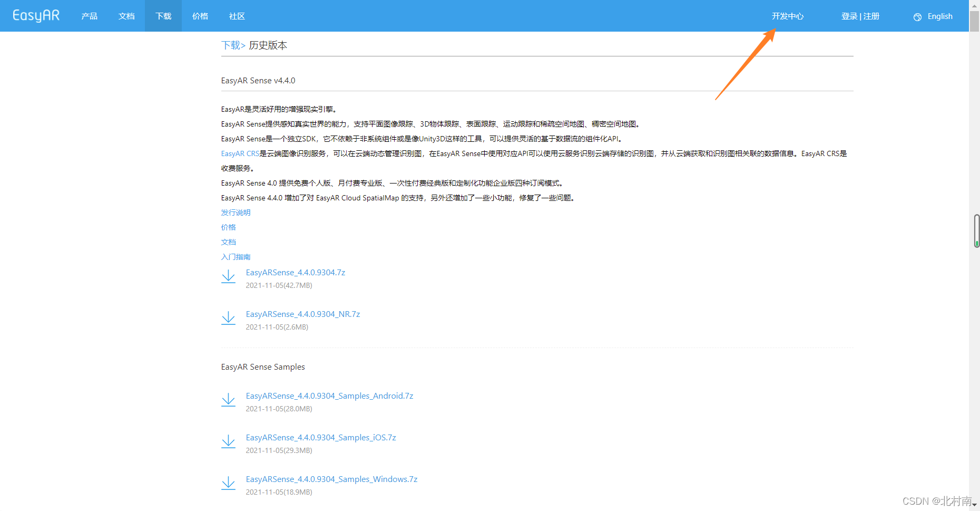Viewport: 980px width, 511px height.
Task: Click download arrow for Samples_Windows.7z
Action: tap(228, 484)
